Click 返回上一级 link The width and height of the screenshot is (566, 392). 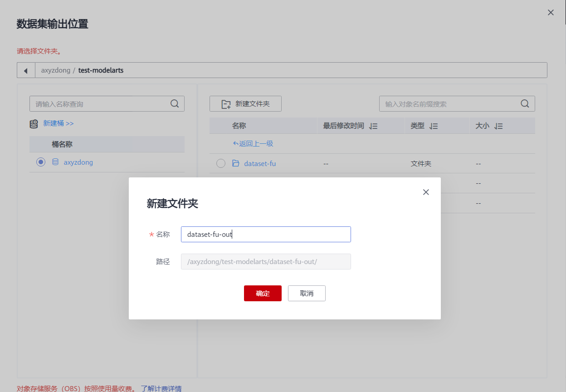click(x=253, y=144)
